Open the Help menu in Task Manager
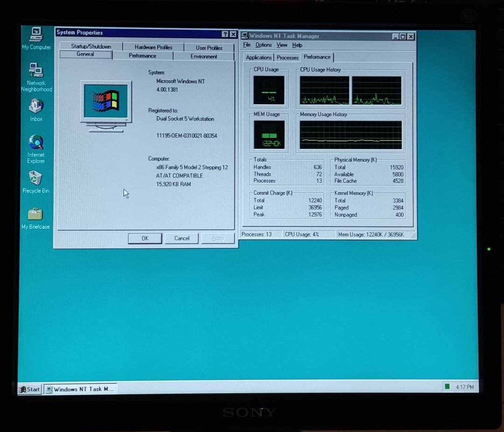Screen dimensions: 504x432 click(297, 45)
